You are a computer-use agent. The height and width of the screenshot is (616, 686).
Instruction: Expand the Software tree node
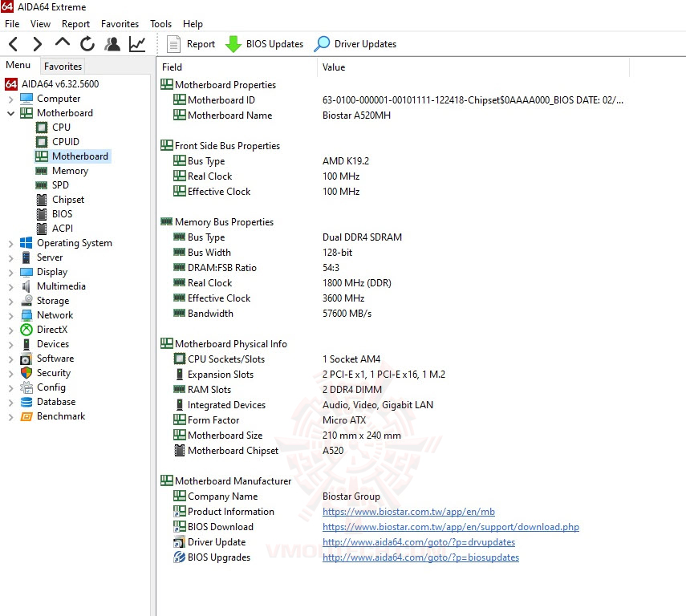coord(11,359)
